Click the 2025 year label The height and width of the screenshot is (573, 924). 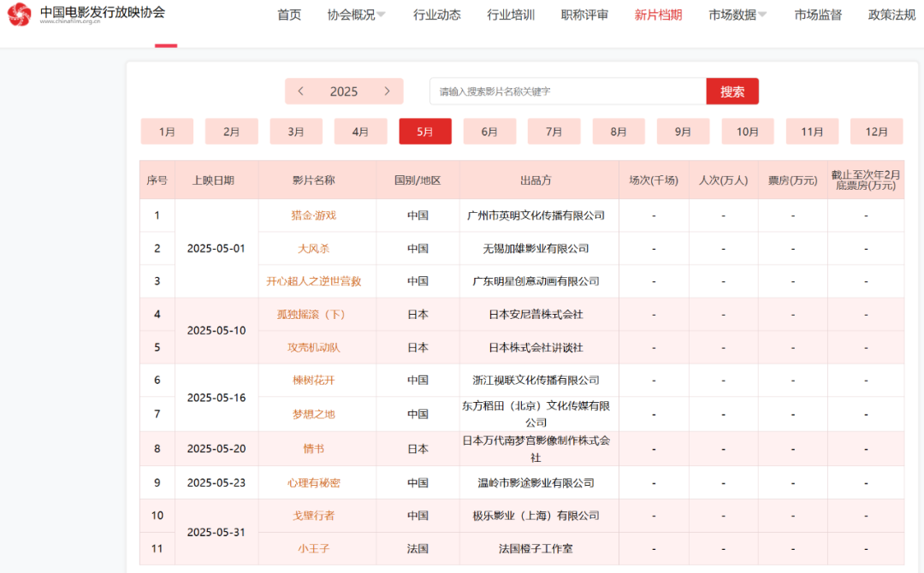344,92
